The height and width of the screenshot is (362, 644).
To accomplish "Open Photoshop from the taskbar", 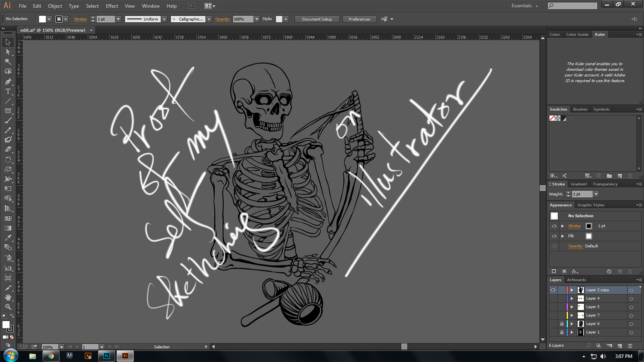I will point(106,356).
